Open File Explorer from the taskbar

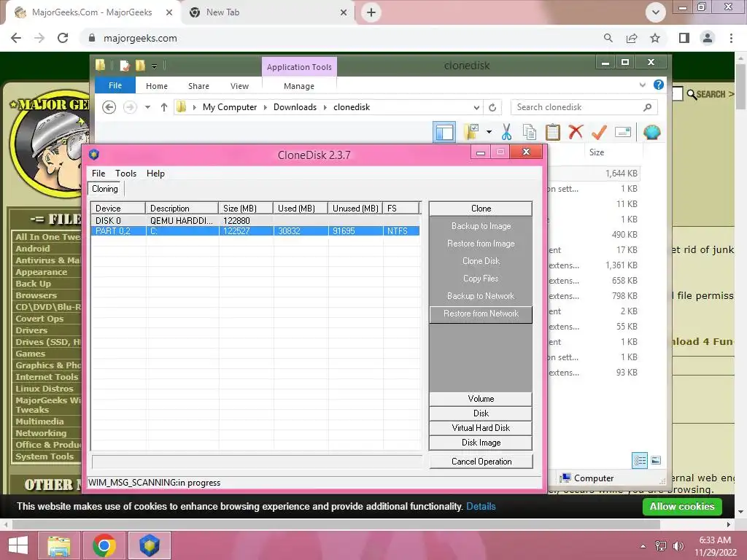(x=58, y=545)
